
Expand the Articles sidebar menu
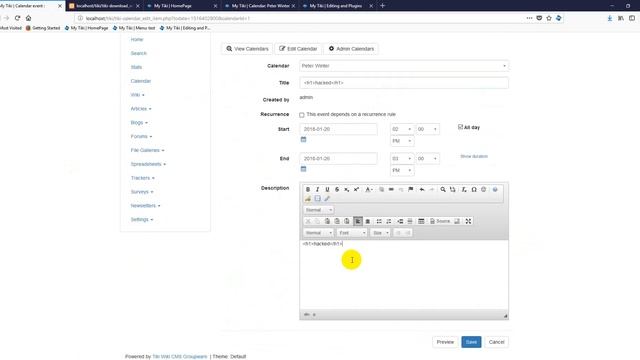point(141,109)
